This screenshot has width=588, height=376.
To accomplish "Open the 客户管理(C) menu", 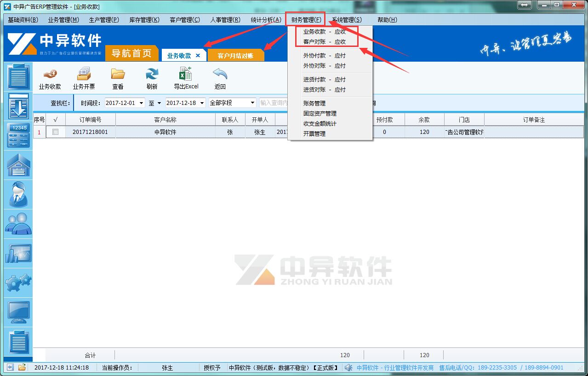I will (x=185, y=20).
